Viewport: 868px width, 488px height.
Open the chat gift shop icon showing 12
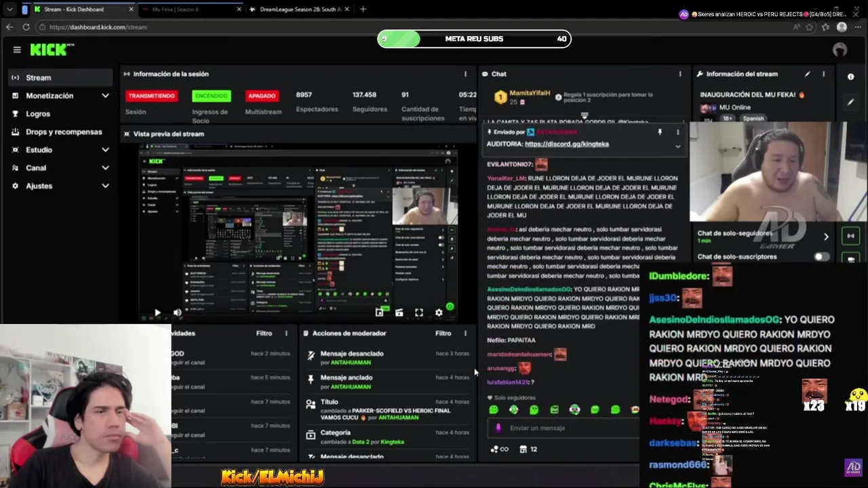(528, 449)
